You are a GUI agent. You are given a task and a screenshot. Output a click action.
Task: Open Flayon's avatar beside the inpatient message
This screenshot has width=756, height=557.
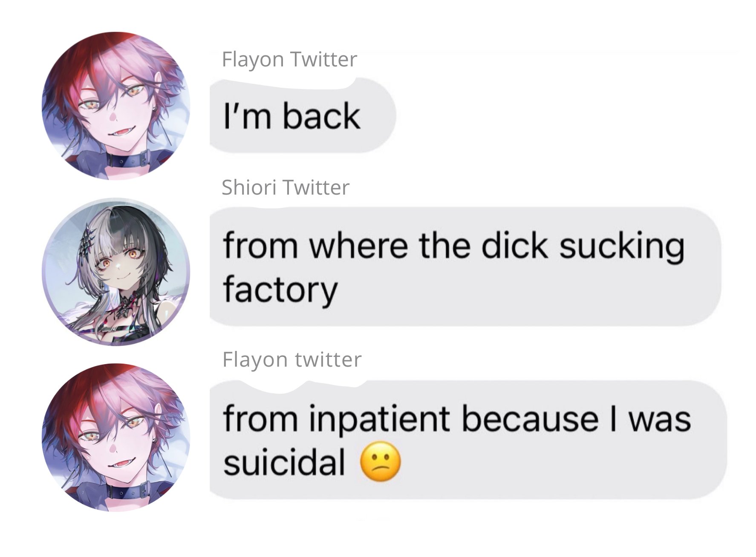(116, 437)
